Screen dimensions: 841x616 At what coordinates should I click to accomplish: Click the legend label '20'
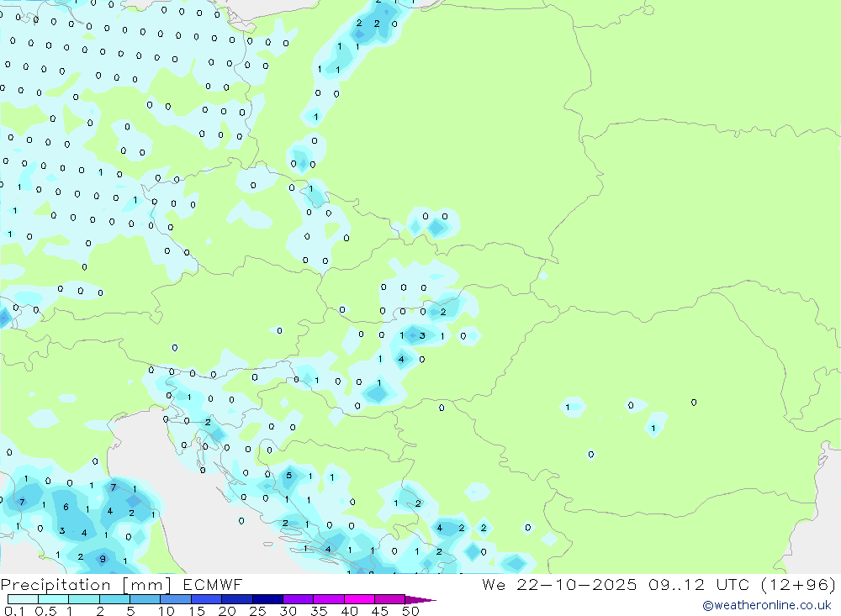click(x=227, y=611)
